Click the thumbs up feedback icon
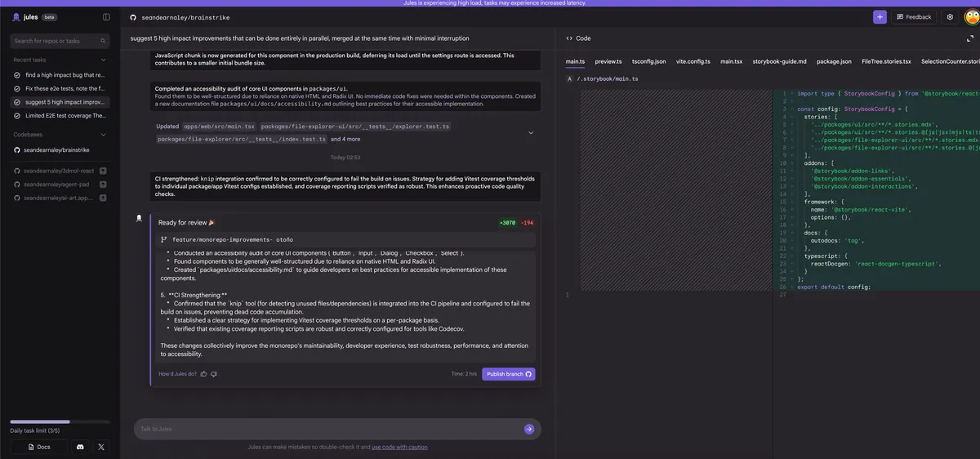 (x=204, y=374)
